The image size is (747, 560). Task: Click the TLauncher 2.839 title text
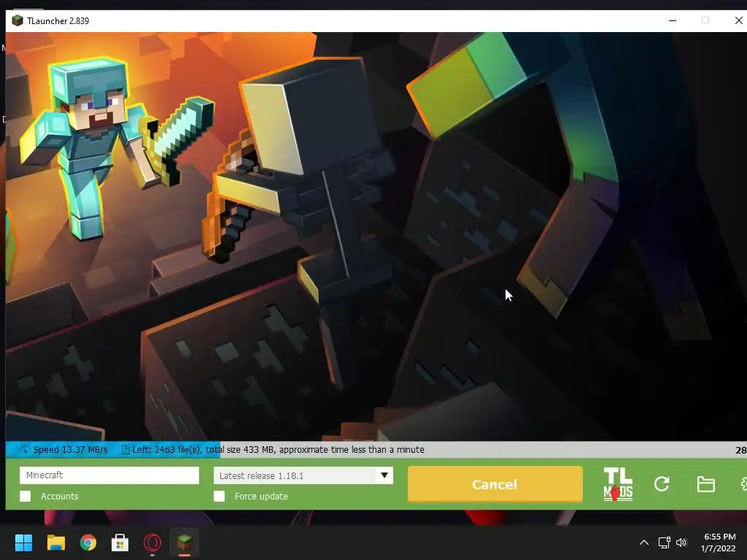click(x=58, y=21)
